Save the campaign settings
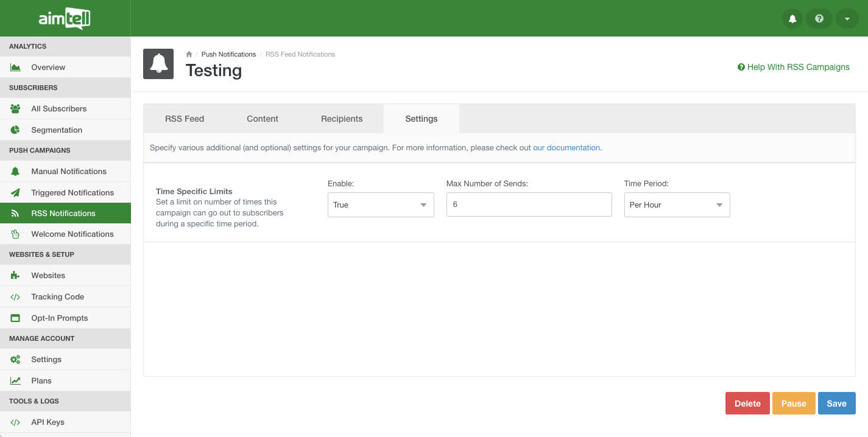 click(837, 404)
